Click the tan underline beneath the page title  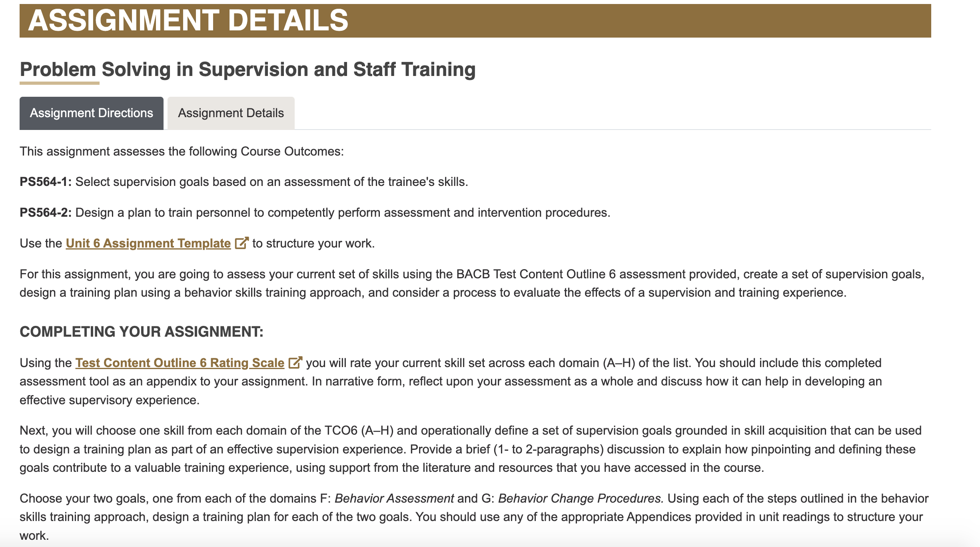click(x=60, y=83)
